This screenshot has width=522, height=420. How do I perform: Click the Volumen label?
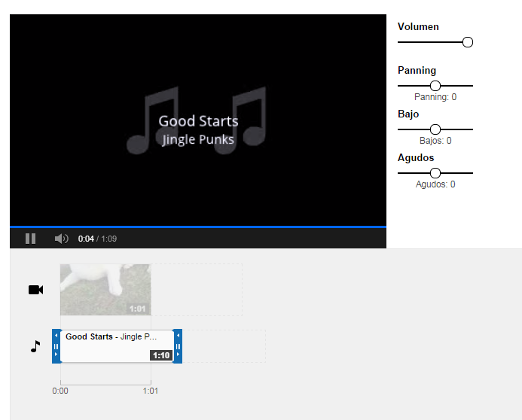pyautogui.click(x=418, y=26)
